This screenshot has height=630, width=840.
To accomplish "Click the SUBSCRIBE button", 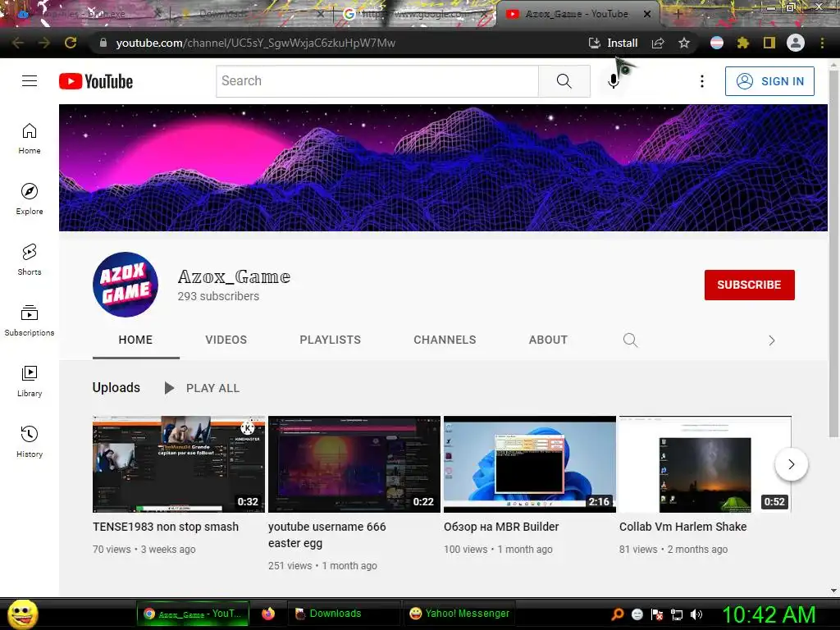I will [x=749, y=285].
